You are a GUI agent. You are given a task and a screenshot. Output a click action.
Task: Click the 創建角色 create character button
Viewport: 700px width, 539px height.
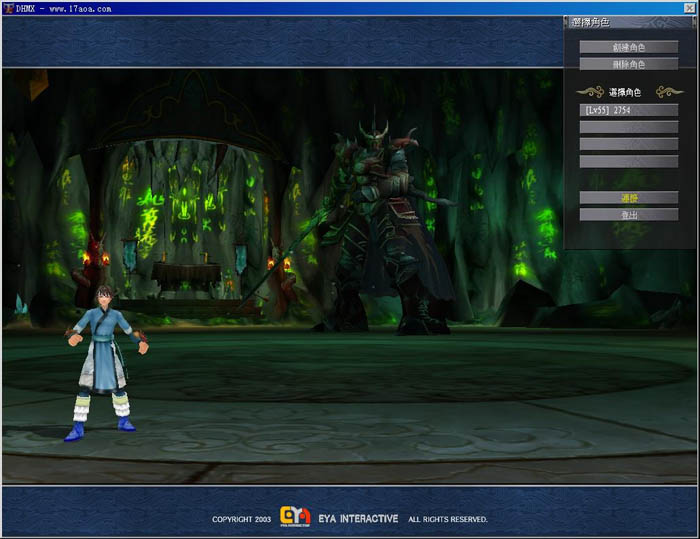click(628, 47)
